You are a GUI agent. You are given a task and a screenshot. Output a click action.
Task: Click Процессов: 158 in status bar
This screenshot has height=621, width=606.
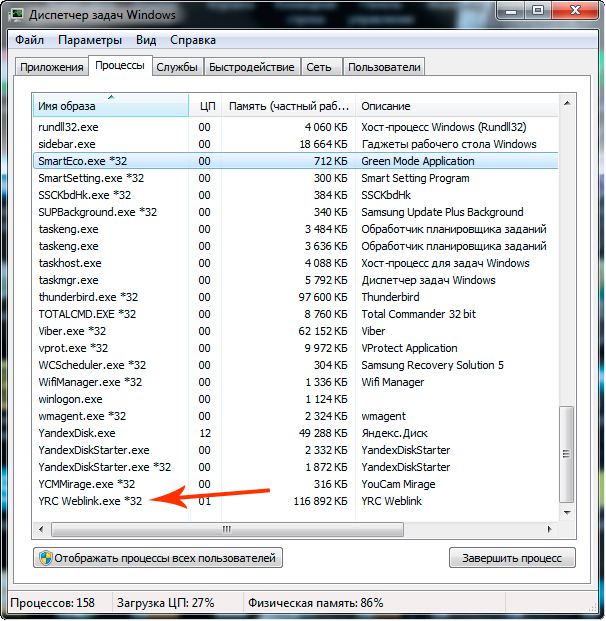click(53, 603)
